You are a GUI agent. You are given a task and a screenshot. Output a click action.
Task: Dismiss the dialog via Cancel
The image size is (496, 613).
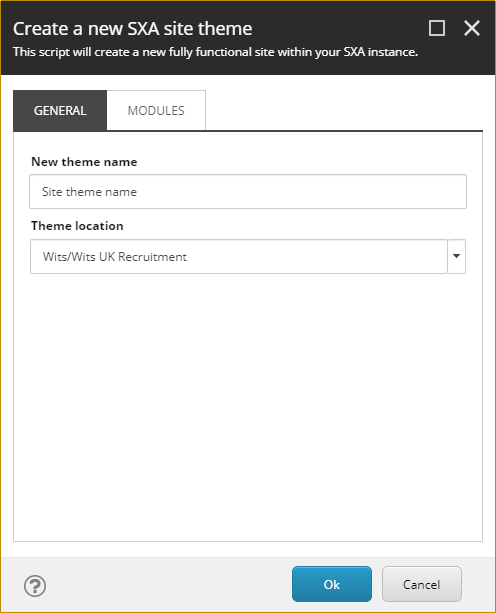422,584
